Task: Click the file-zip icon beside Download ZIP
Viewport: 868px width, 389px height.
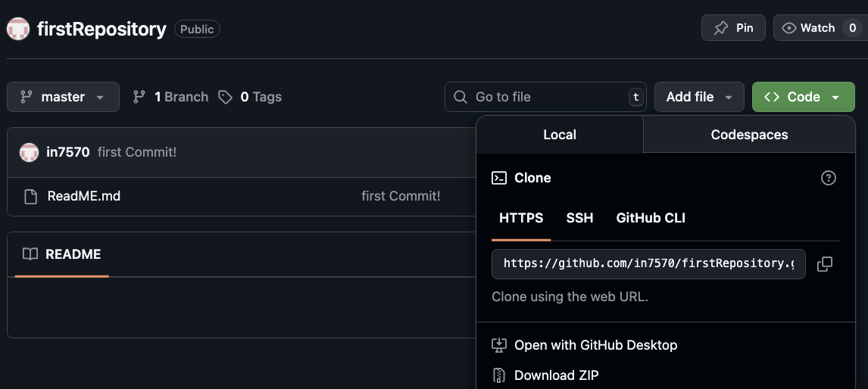Action: pos(499,375)
